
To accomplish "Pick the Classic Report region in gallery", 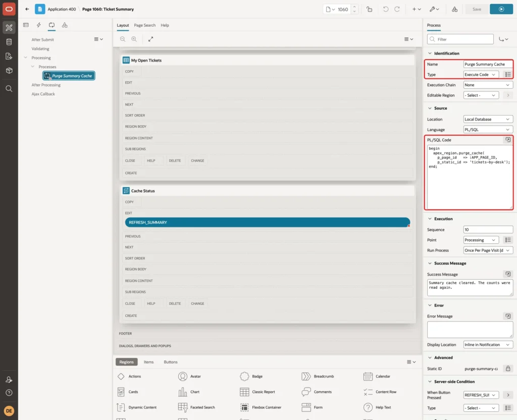I will (x=257, y=392).
